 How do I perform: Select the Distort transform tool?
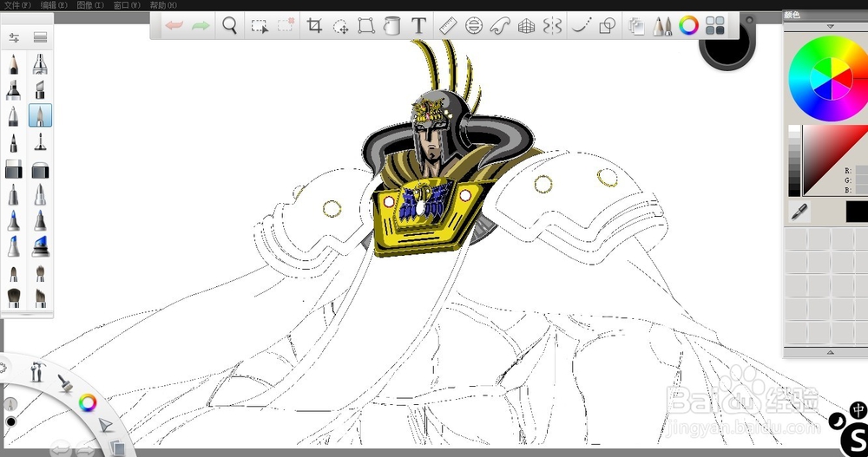click(x=366, y=25)
